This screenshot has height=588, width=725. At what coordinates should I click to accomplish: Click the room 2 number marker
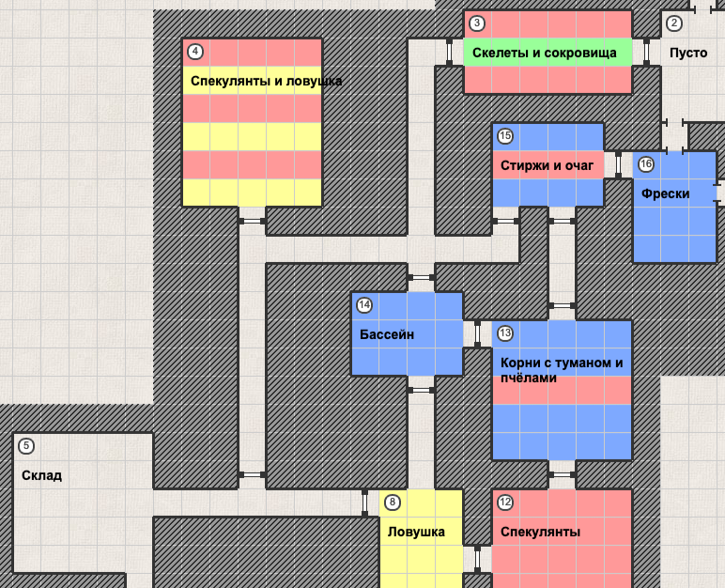coord(673,23)
